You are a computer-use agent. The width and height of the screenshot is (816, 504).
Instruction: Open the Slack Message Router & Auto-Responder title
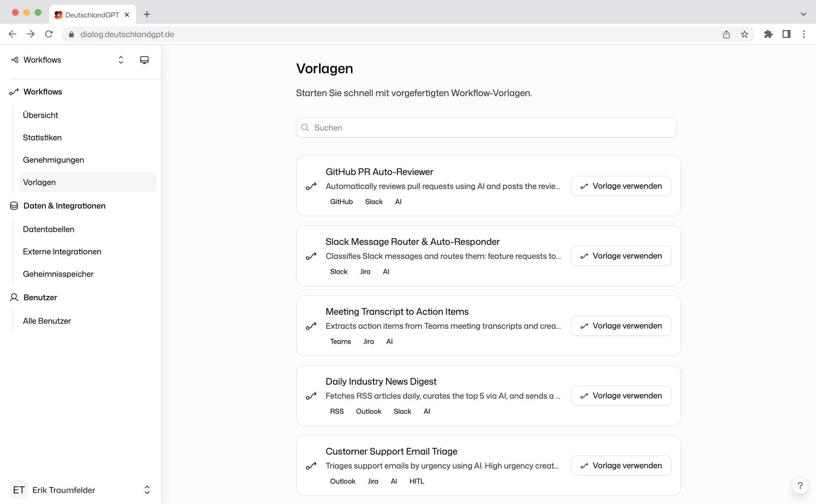(412, 242)
